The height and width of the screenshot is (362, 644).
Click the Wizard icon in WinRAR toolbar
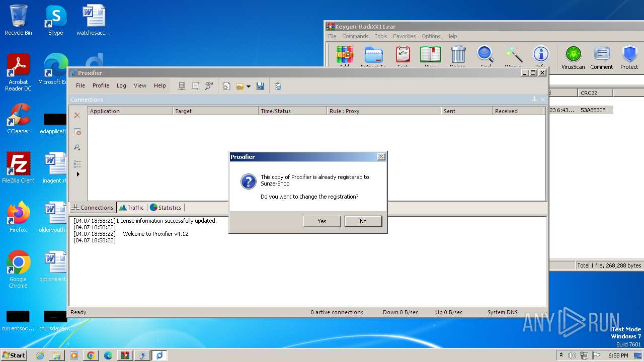[x=513, y=56]
